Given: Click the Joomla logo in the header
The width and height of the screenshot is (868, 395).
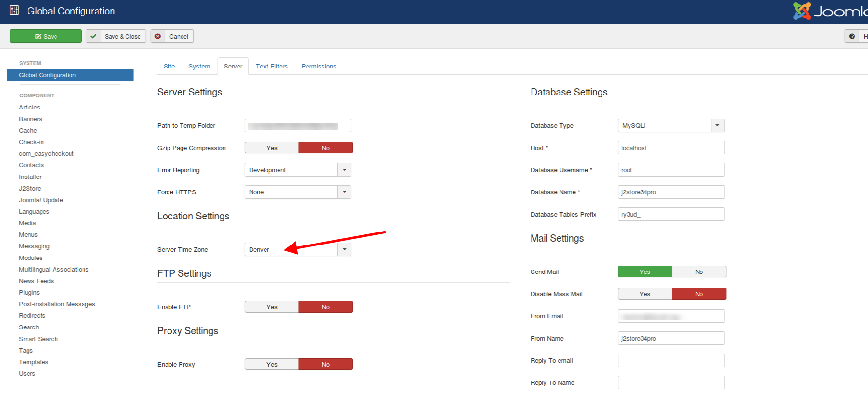Looking at the screenshot, I should pos(830,11).
